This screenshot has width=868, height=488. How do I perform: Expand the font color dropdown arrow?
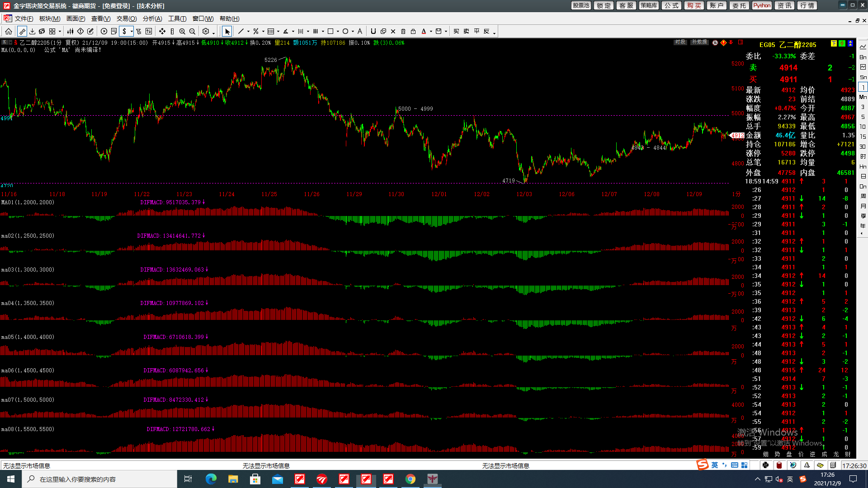(x=431, y=32)
